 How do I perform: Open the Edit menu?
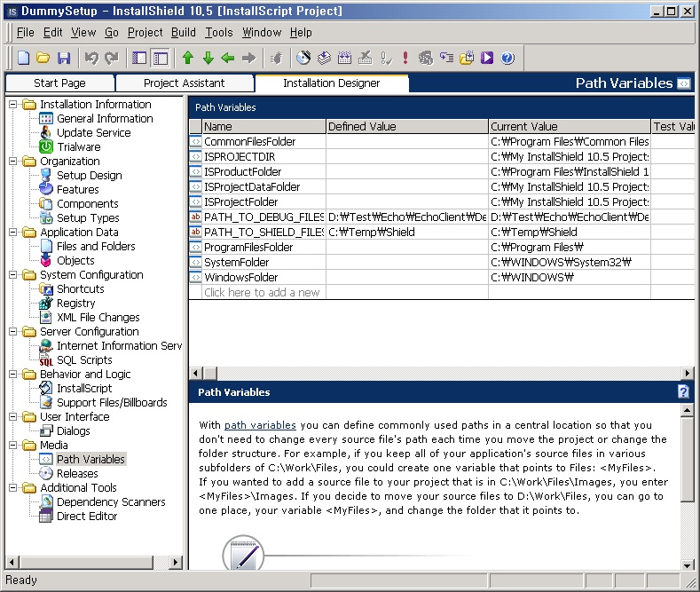coord(52,33)
